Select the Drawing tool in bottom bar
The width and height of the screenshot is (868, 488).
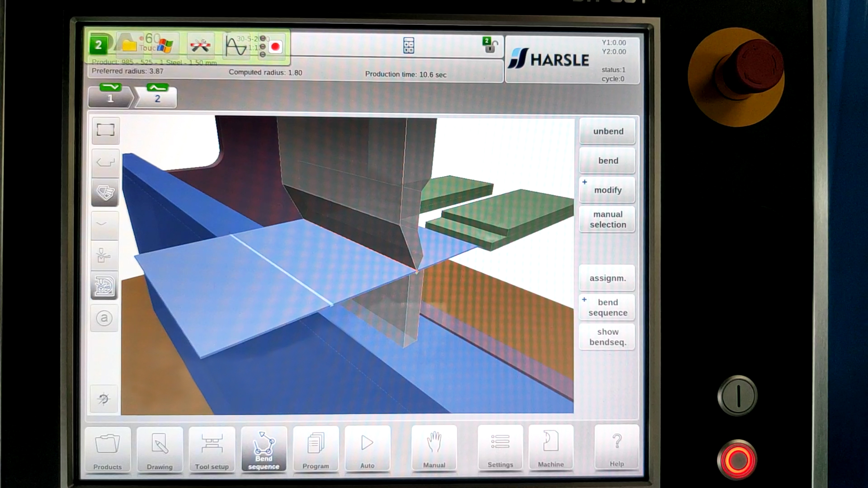point(160,450)
